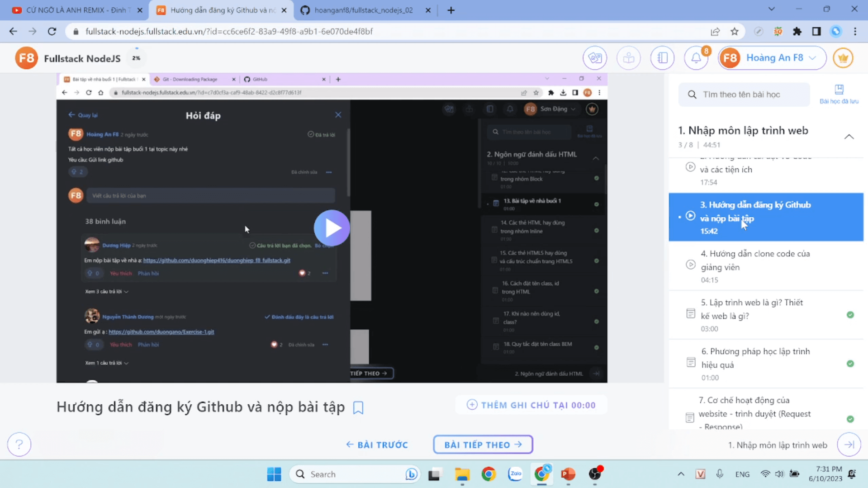This screenshot has height=488, width=868.
Task: Open the notifications bell
Action: [x=696, y=58]
